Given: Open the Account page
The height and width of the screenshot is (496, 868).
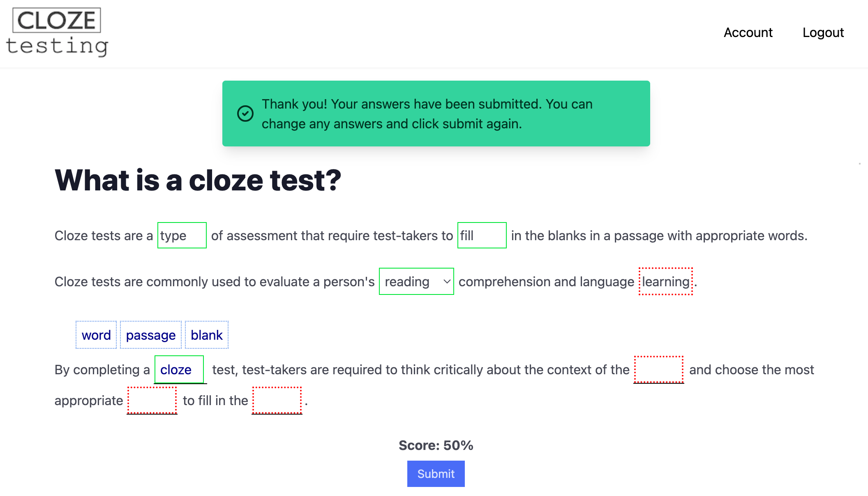Looking at the screenshot, I should click(748, 32).
